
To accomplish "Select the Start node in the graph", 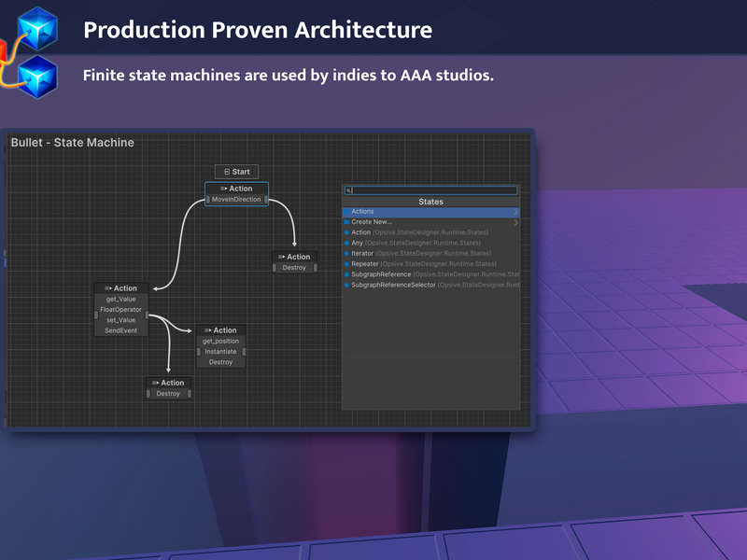I will (237, 172).
